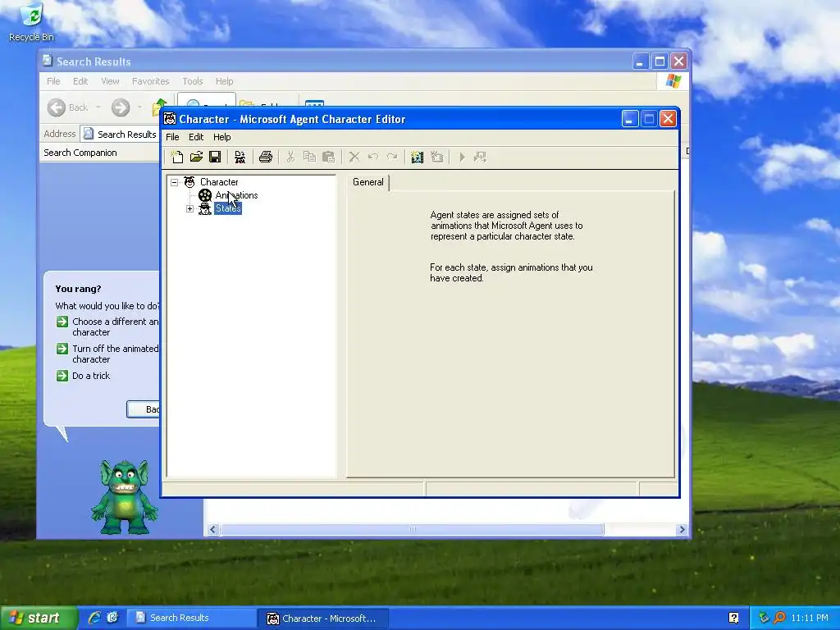The width and height of the screenshot is (840, 630).
Task: Click the Paste clipboard toolbar icon
Action: [x=328, y=157]
